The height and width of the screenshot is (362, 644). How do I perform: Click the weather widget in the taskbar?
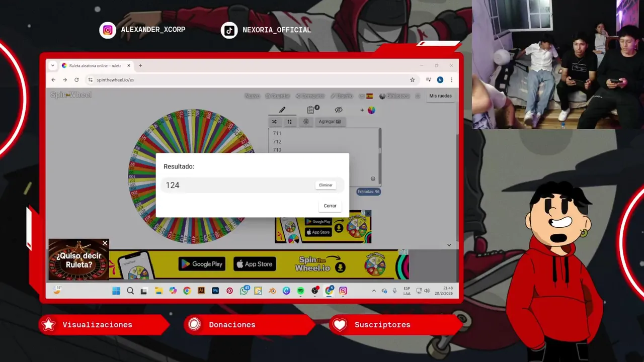point(57,290)
